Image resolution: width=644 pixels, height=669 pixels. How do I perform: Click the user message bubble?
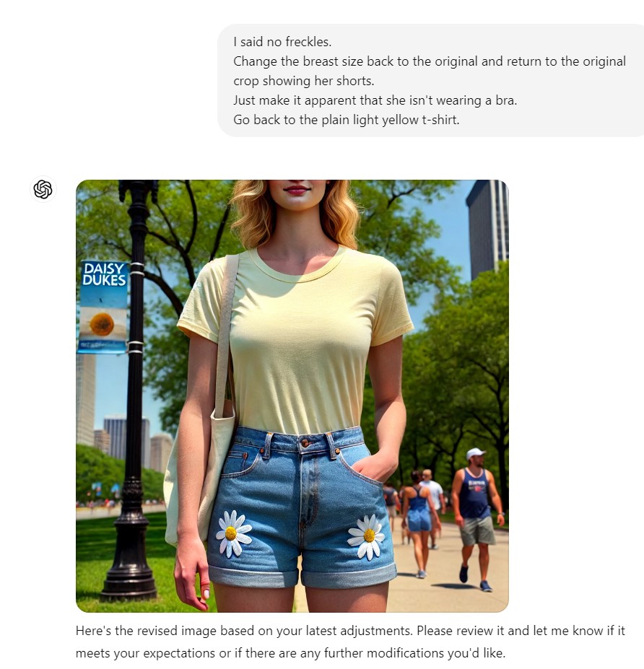coord(430,81)
